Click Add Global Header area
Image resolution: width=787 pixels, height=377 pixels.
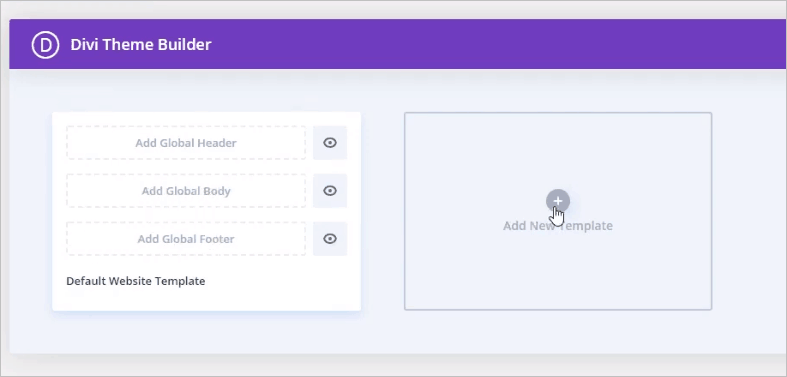click(186, 143)
